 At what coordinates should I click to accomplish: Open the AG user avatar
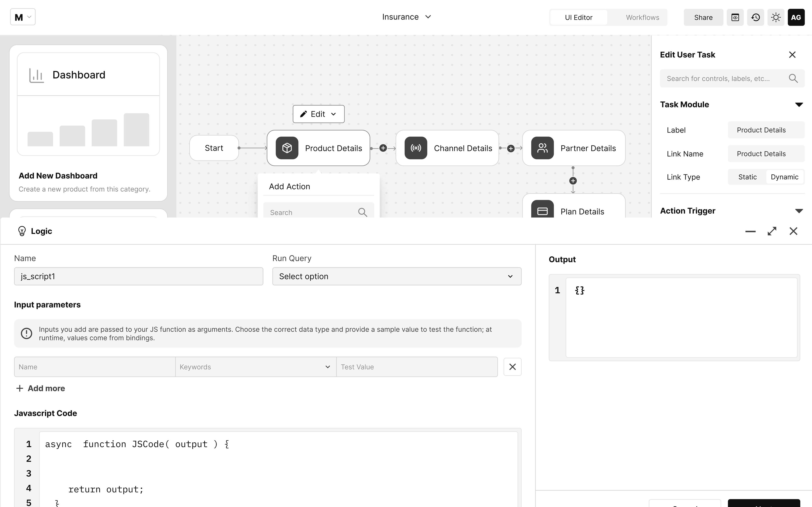click(796, 17)
